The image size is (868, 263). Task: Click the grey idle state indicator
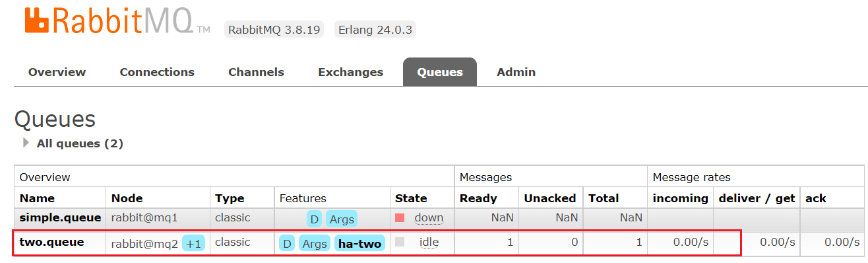point(400,243)
